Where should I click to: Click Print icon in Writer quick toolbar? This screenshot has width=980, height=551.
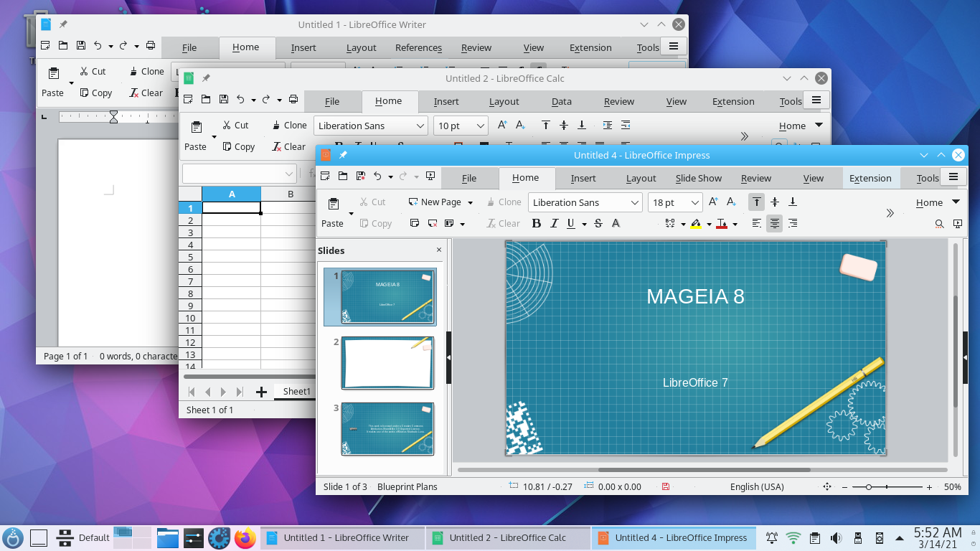[151, 45]
